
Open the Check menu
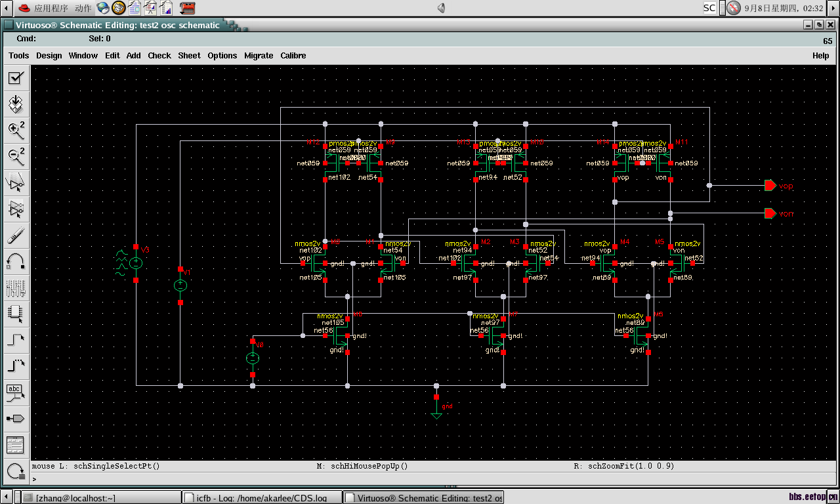tap(159, 56)
